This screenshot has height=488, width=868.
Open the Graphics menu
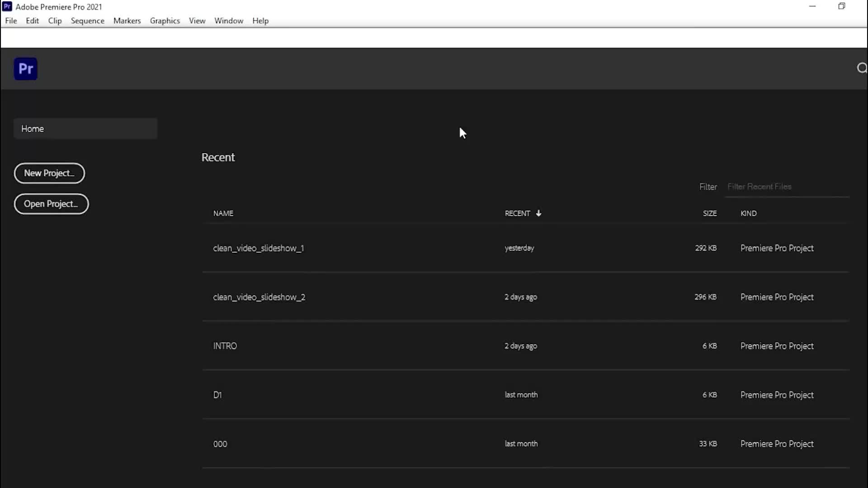[165, 21]
